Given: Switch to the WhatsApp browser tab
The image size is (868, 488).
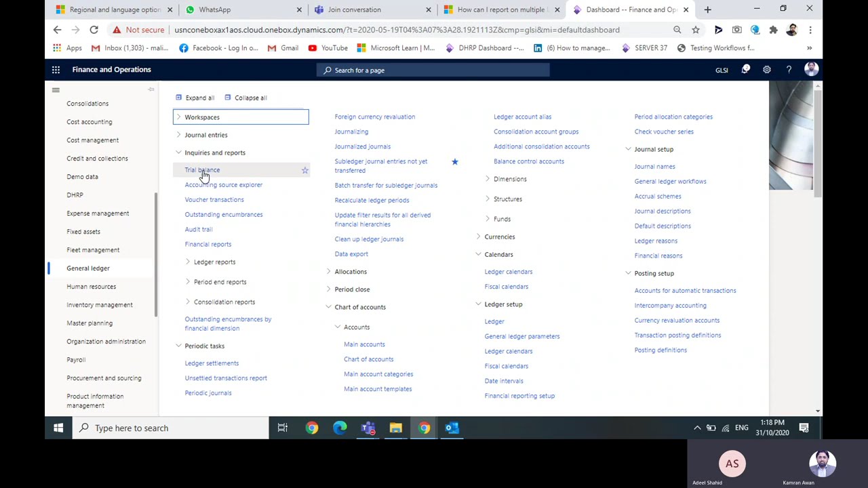Looking at the screenshot, I should coord(243,9).
